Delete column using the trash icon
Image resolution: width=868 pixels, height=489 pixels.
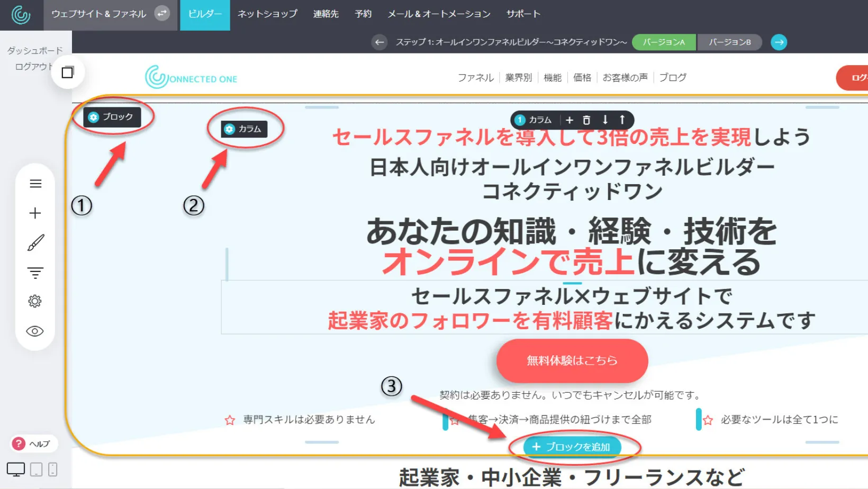click(586, 120)
